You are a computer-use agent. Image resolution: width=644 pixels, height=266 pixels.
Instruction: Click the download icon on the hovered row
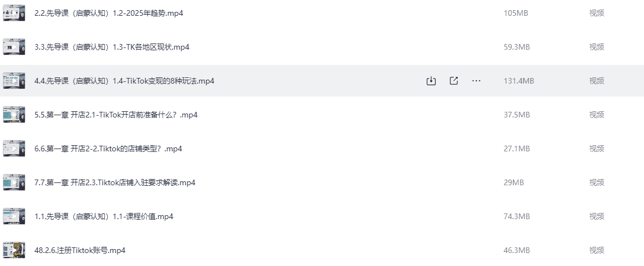coord(431,81)
